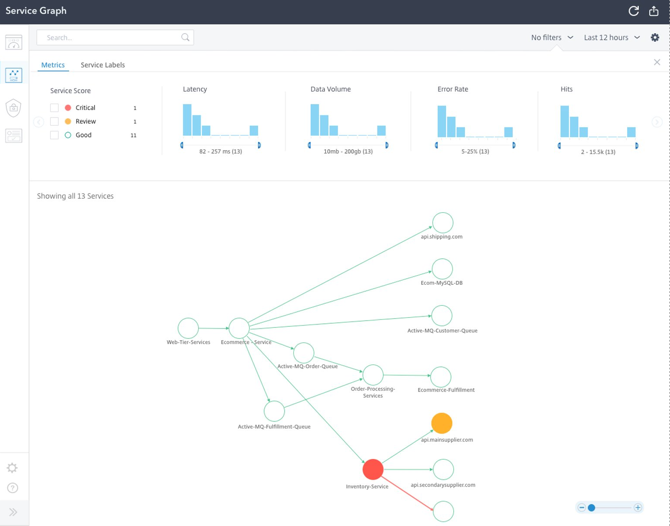The image size is (670, 526).
Task: Zoom out with the minus icon
Action: 582,508
